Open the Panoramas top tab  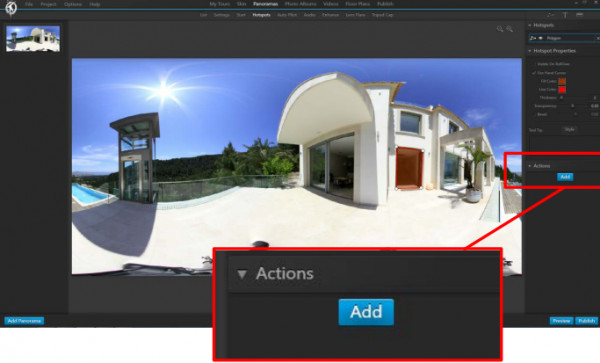[266, 4]
